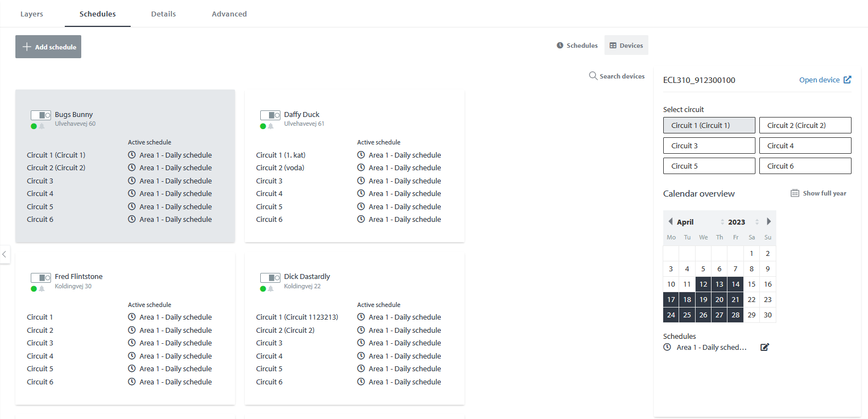Toggle the Bugs Bunny device switch

pyautogui.click(x=41, y=115)
